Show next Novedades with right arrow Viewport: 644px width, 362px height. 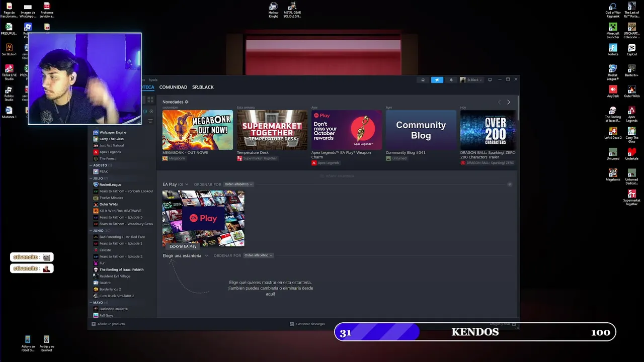509,102
